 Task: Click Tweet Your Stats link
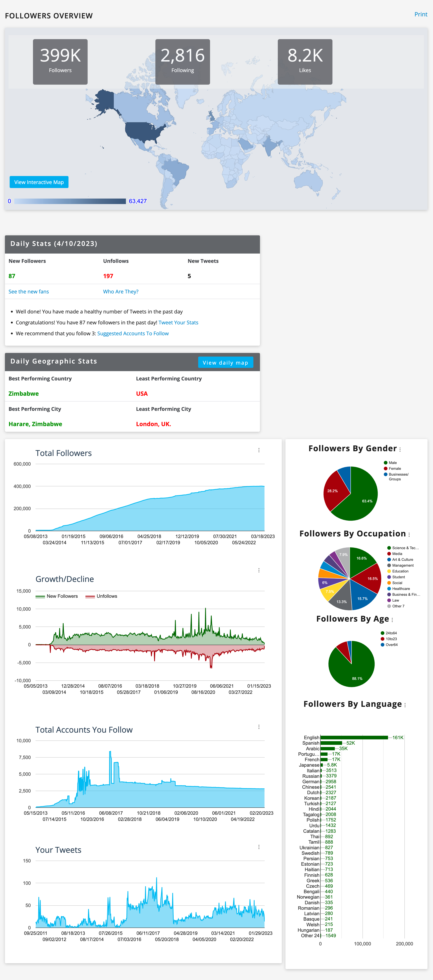point(178,322)
